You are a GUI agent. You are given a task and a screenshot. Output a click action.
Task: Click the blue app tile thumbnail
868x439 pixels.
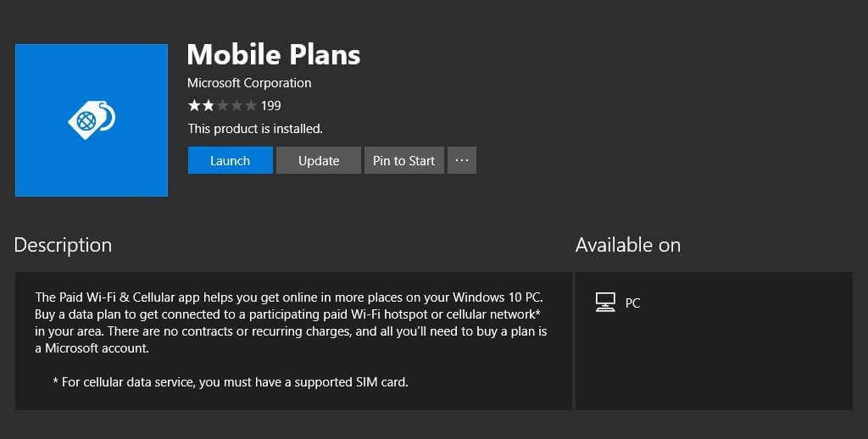coord(92,120)
